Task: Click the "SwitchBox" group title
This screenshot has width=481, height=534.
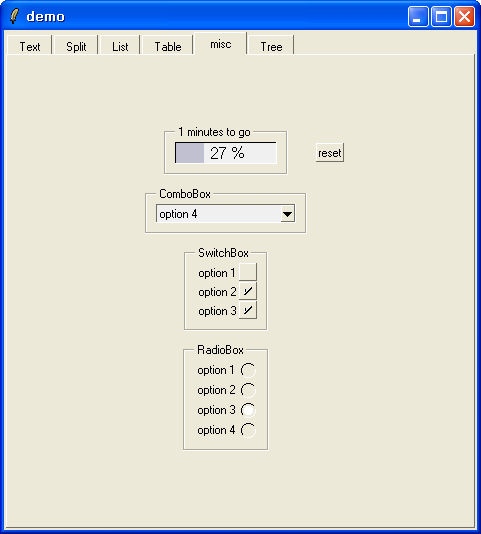Action: [223, 253]
